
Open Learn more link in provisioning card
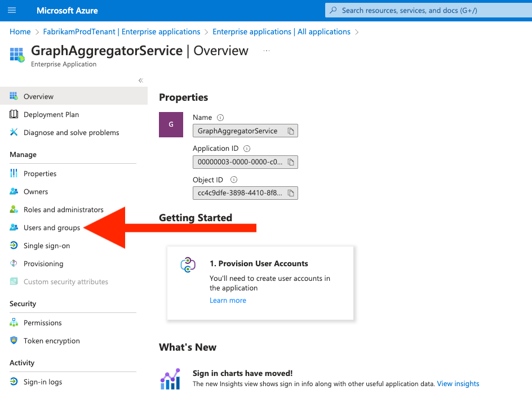pyautogui.click(x=228, y=300)
